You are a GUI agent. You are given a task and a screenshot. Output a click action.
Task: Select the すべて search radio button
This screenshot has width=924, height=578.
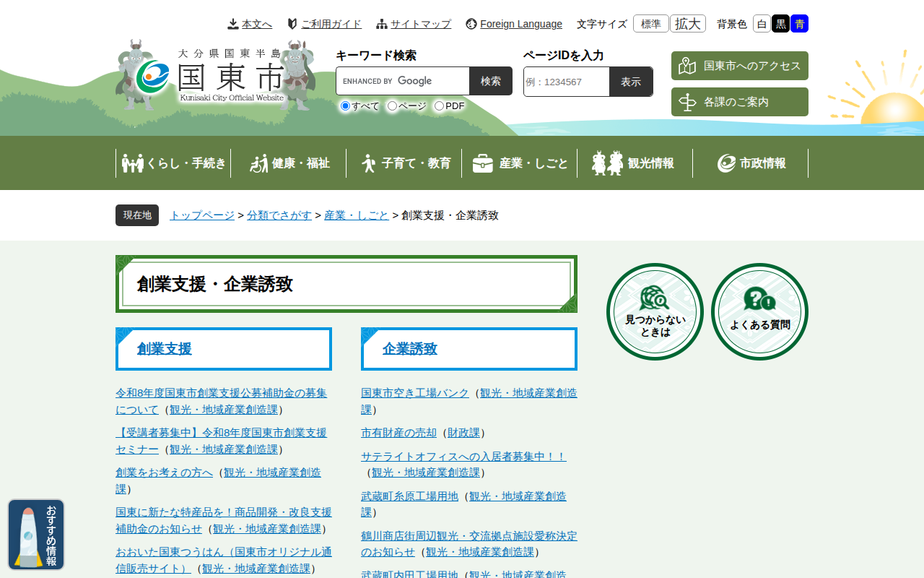click(345, 106)
